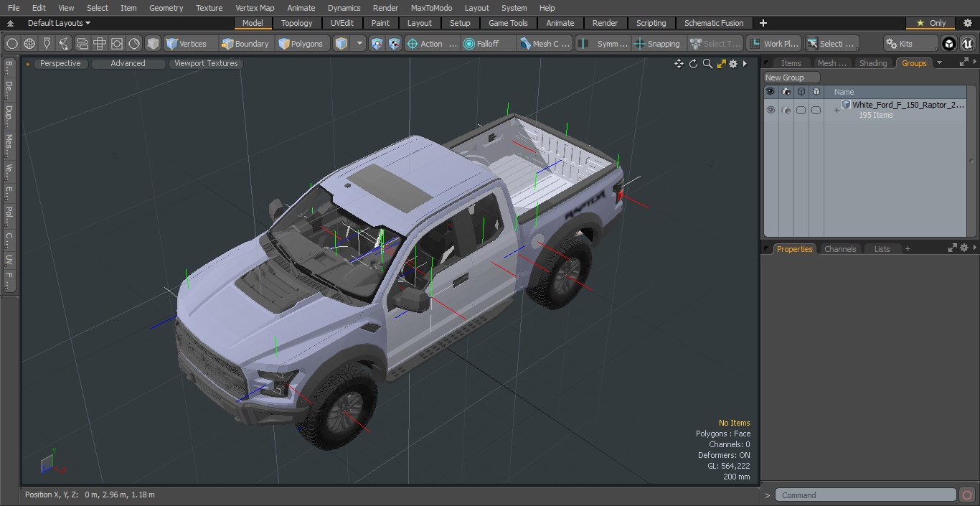Screen dimensions: 980x506
Task: Open the Geometry menu
Action: pyautogui.click(x=166, y=8)
